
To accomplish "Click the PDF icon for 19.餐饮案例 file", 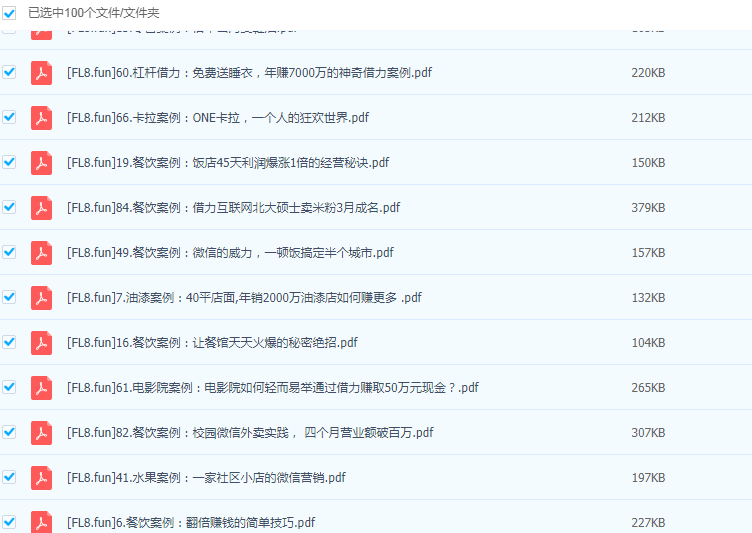I will 41,163.
